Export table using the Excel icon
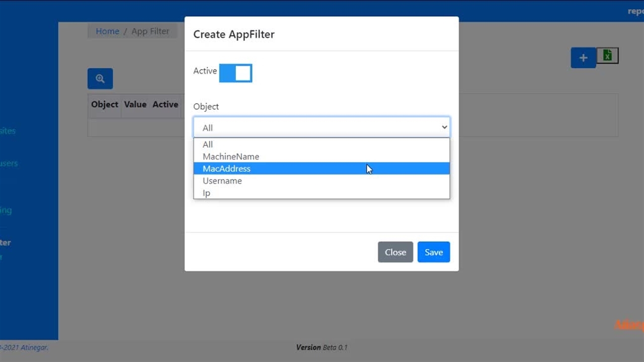The width and height of the screenshot is (644, 362). (607, 56)
